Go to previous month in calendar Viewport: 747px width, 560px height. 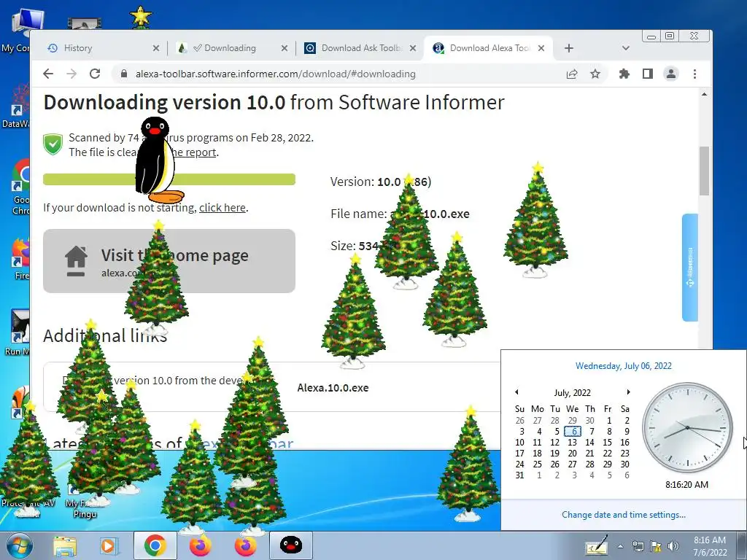[516, 392]
